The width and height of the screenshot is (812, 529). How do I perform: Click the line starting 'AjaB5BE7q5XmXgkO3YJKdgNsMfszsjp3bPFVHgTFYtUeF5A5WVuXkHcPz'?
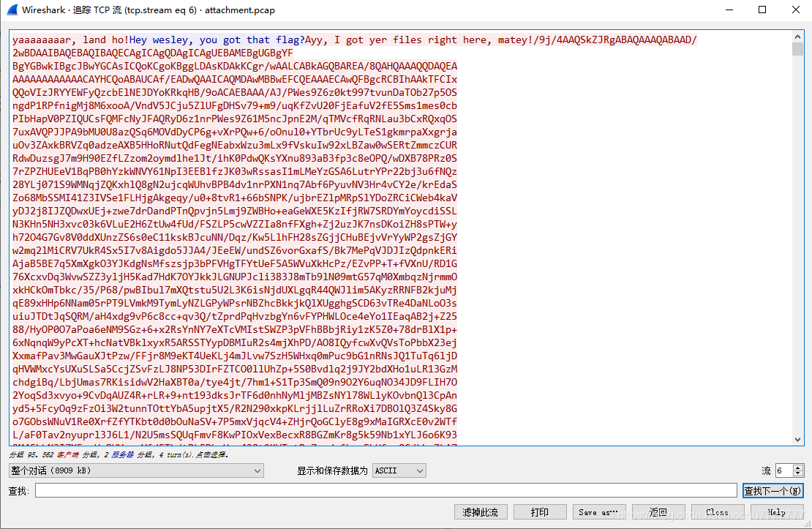(x=235, y=263)
